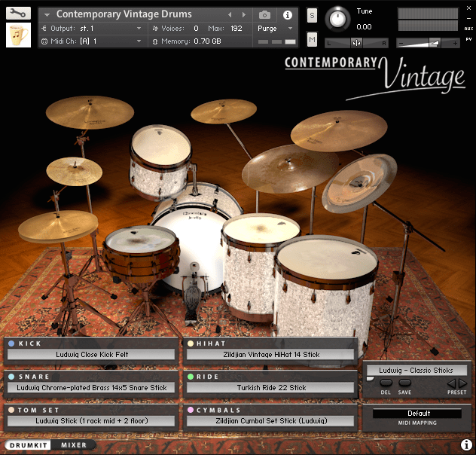Viewport: 476px width, 455px height.
Task: Open the wrench instrument edit mode
Action: 18,13
